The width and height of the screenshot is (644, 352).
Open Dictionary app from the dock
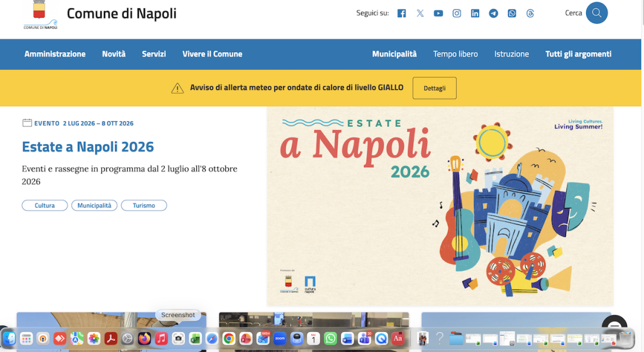pos(397,338)
